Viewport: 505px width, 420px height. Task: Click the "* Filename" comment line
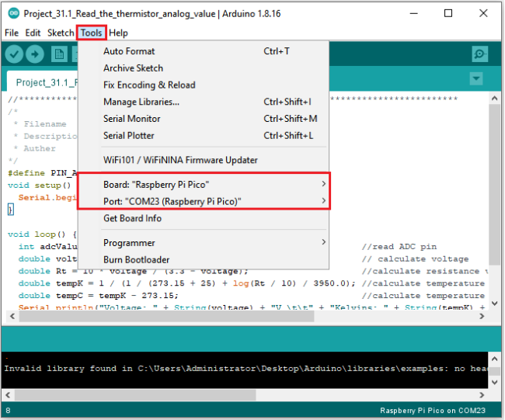click(40, 124)
